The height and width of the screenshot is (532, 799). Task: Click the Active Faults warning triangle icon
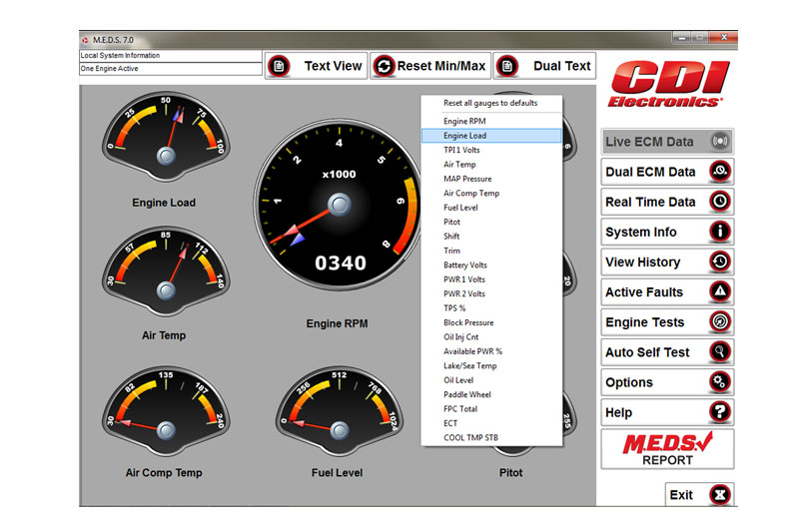(x=719, y=291)
